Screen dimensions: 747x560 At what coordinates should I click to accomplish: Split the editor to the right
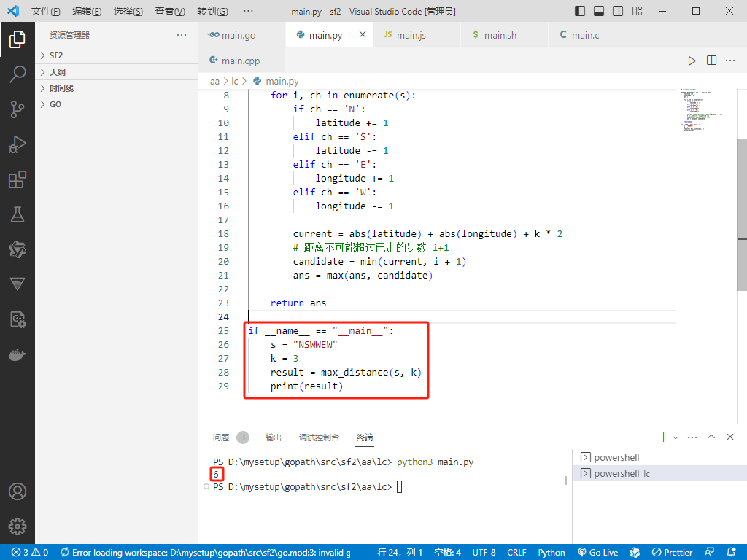711,61
